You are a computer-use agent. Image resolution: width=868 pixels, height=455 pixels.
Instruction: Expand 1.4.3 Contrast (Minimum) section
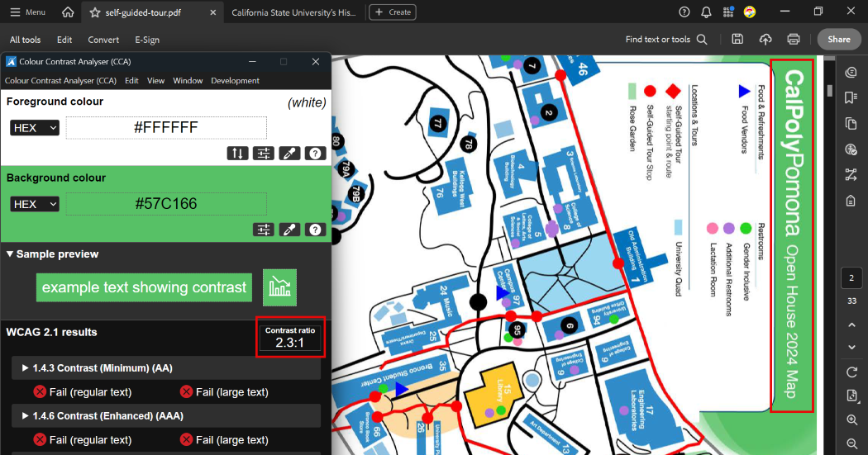coord(26,368)
